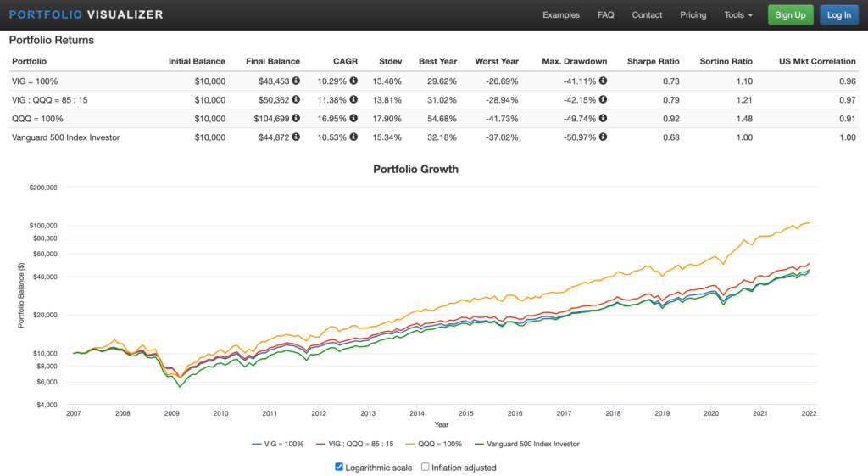Screen dimensions: 868x476
Task: Select the Worst Year column header
Action: pos(497,61)
